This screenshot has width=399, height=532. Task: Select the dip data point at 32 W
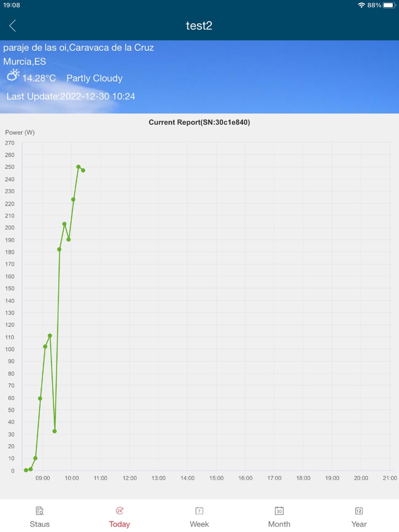[55, 431]
